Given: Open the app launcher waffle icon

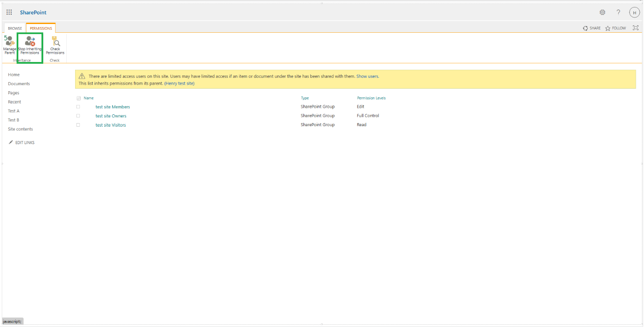Looking at the screenshot, I should pyautogui.click(x=9, y=12).
